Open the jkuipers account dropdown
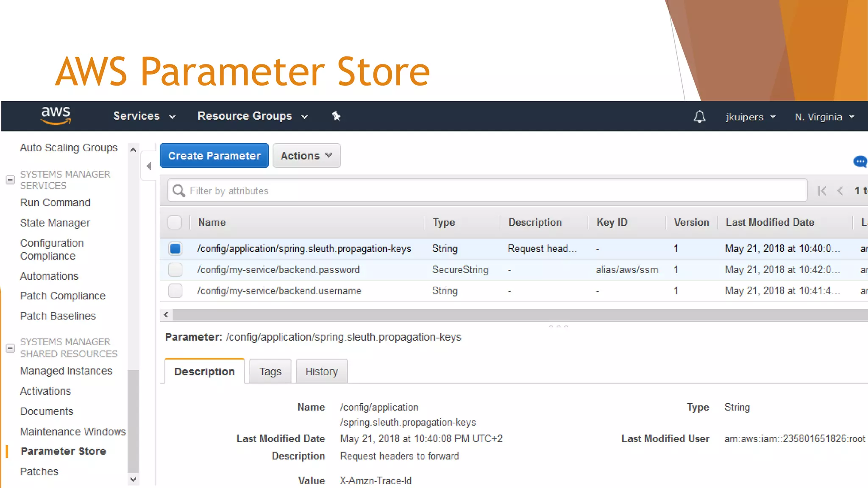 [751, 117]
